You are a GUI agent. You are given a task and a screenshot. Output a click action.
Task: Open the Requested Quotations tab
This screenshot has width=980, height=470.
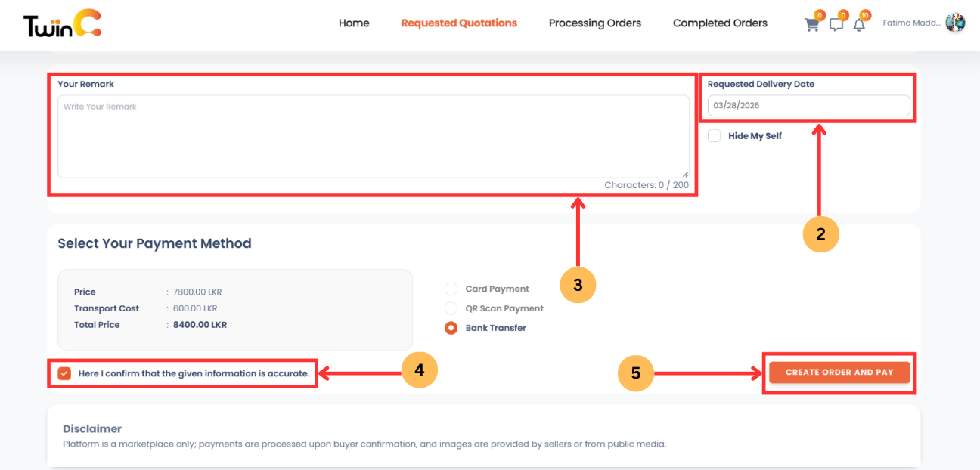pos(459,23)
